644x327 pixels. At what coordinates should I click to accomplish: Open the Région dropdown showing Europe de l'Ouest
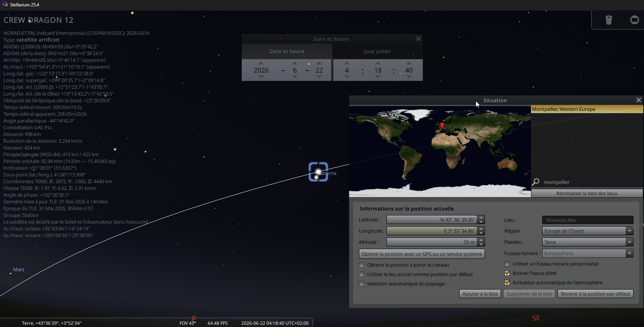pyautogui.click(x=587, y=231)
